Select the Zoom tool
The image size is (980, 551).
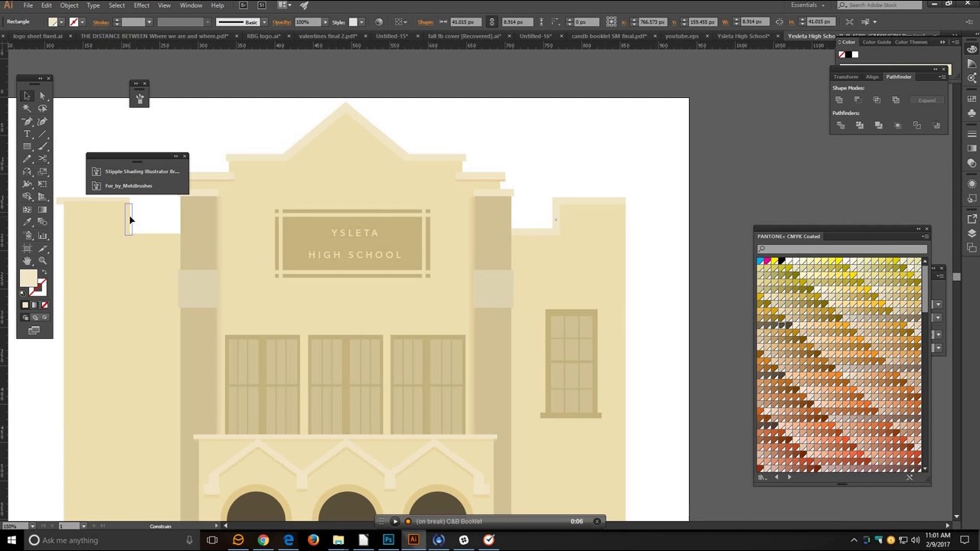43,260
